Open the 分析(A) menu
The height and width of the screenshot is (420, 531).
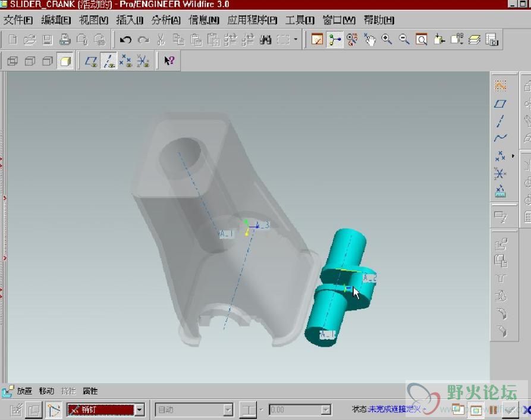166,20
